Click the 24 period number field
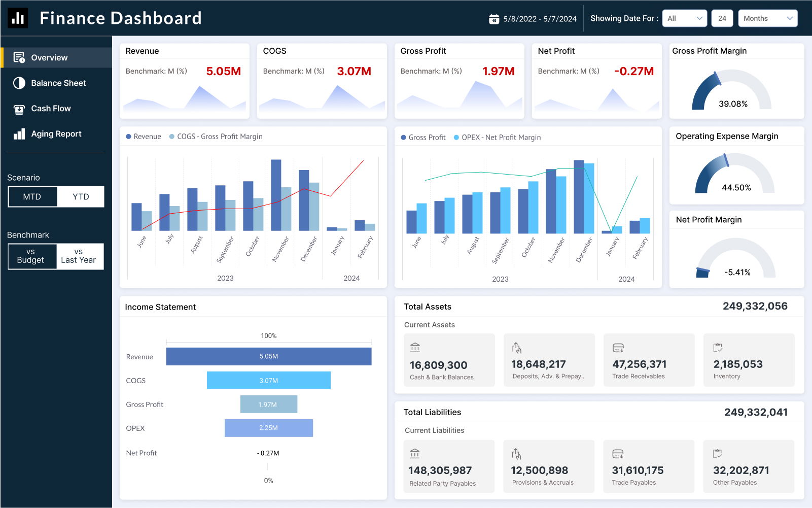This screenshot has width=812, height=508. pyautogui.click(x=722, y=18)
